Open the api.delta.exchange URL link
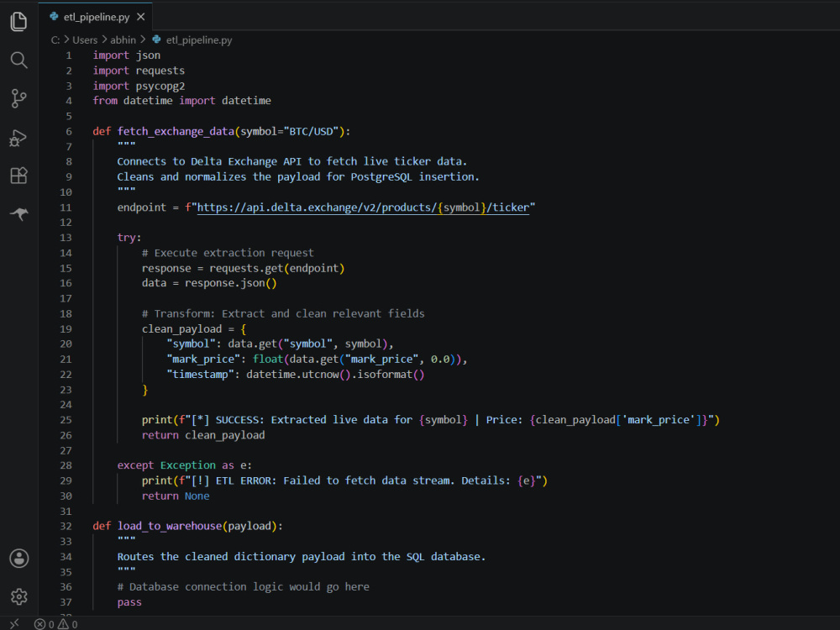This screenshot has height=630, width=840. tap(363, 207)
